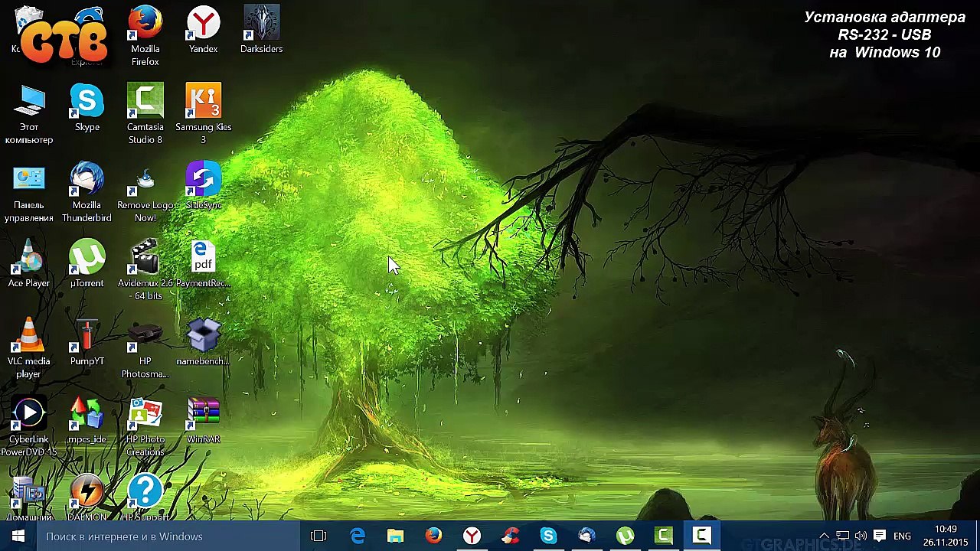Launch CCleaner from the taskbar
This screenshot has width=980, height=551.
tap(510, 536)
